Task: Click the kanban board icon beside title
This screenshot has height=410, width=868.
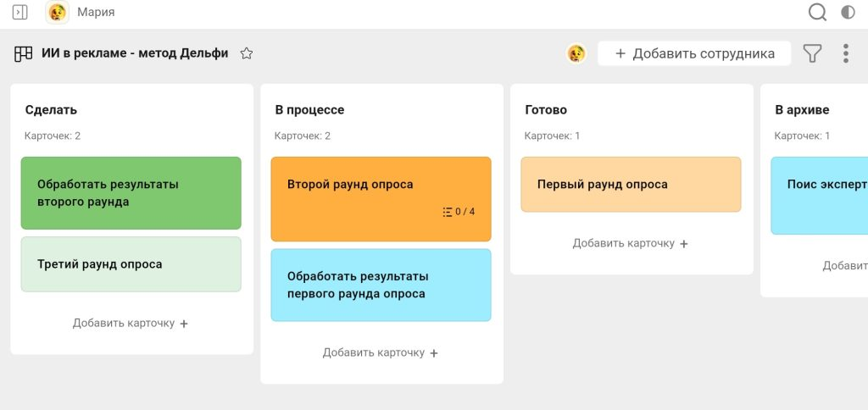Action: coord(24,53)
